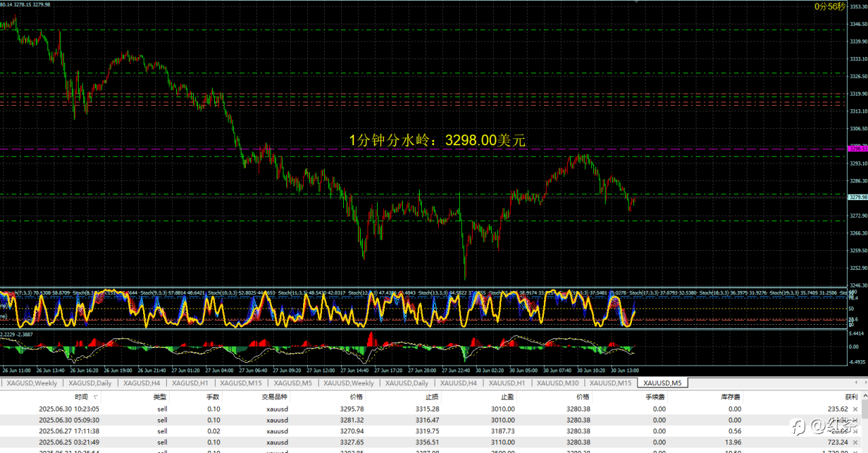Click the current price tag 3279.98 on axis
868x453 pixels.
[858, 197]
